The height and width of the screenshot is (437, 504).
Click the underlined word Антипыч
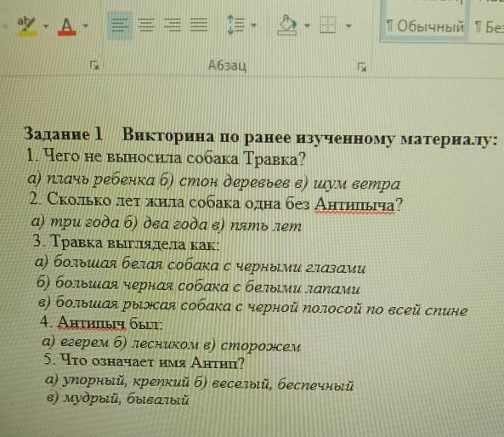pos(92,322)
